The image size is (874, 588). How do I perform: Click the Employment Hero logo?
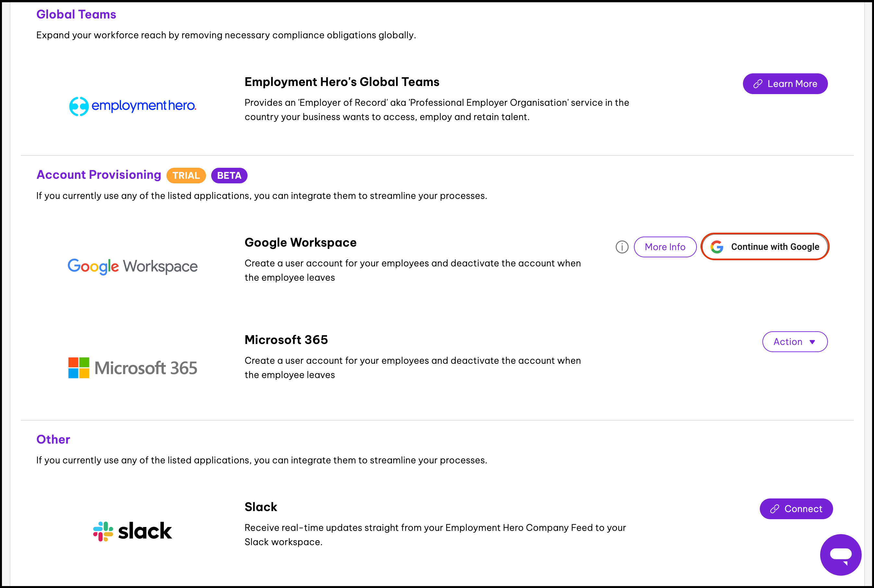(x=132, y=106)
